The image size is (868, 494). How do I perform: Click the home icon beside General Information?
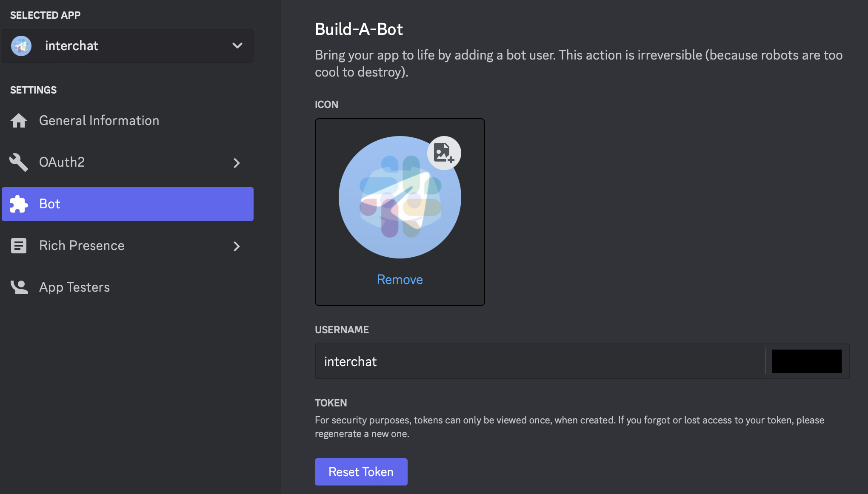(x=19, y=121)
